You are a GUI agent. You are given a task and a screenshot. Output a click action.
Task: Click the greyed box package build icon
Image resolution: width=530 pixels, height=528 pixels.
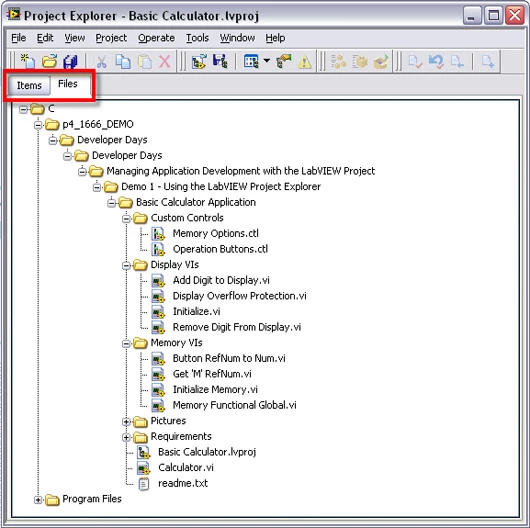(x=360, y=62)
